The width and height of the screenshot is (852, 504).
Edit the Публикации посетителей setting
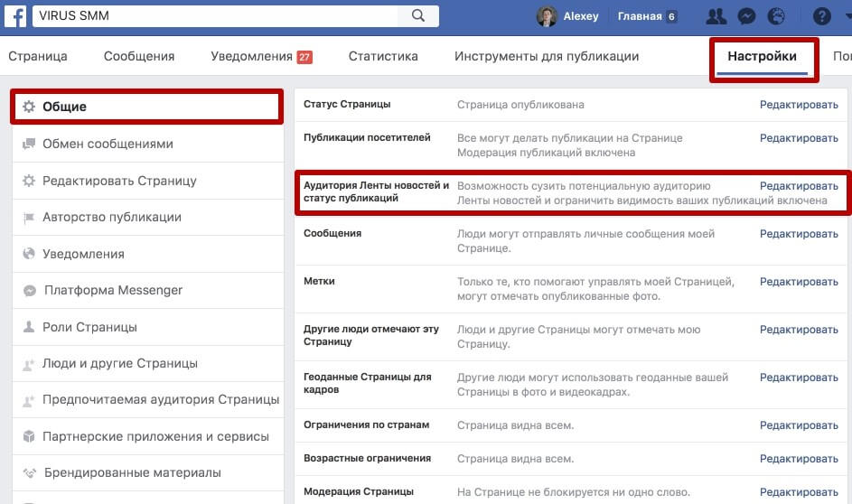click(x=799, y=138)
